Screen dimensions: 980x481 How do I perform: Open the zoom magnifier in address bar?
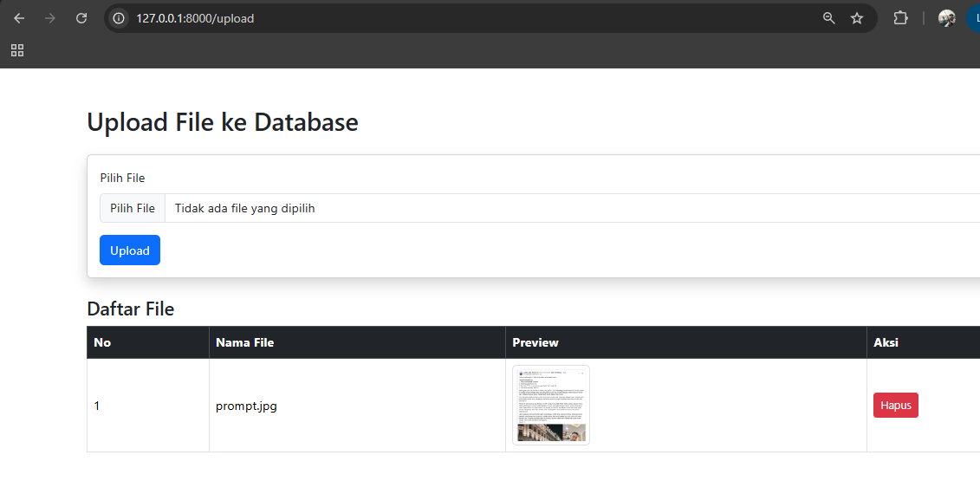click(x=829, y=18)
